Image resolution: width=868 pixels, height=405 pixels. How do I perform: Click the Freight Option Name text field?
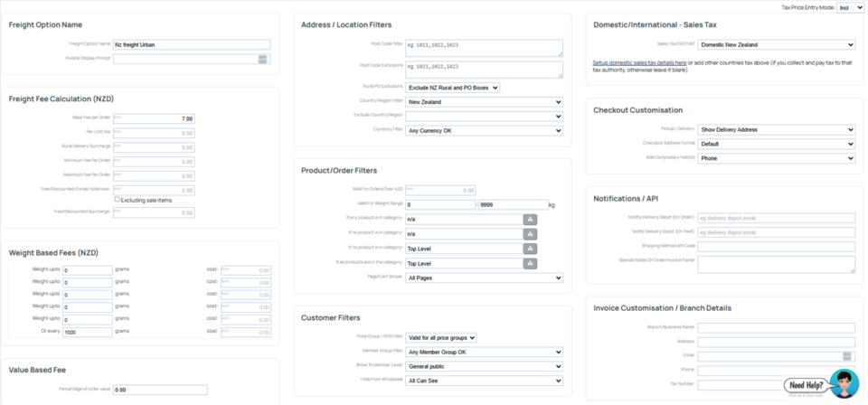point(191,44)
